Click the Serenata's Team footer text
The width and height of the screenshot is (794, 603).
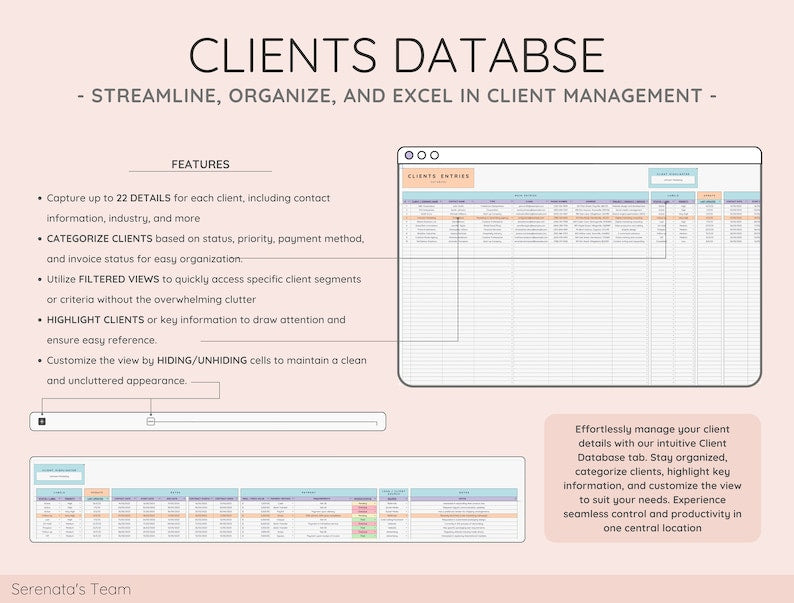tap(71, 589)
